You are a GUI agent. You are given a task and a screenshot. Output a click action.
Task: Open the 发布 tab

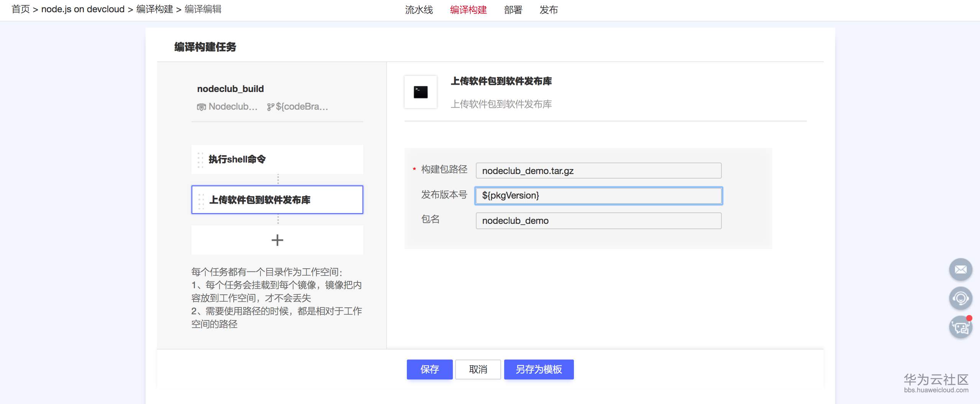click(549, 10)
